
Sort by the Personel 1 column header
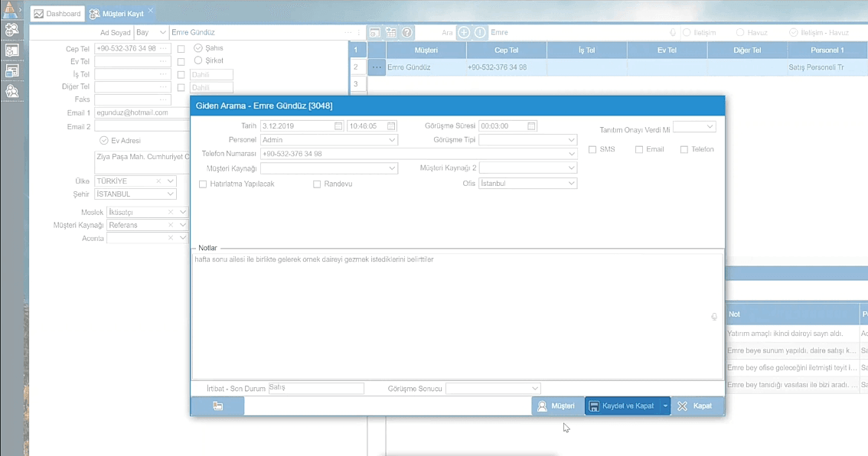(827, 50)
